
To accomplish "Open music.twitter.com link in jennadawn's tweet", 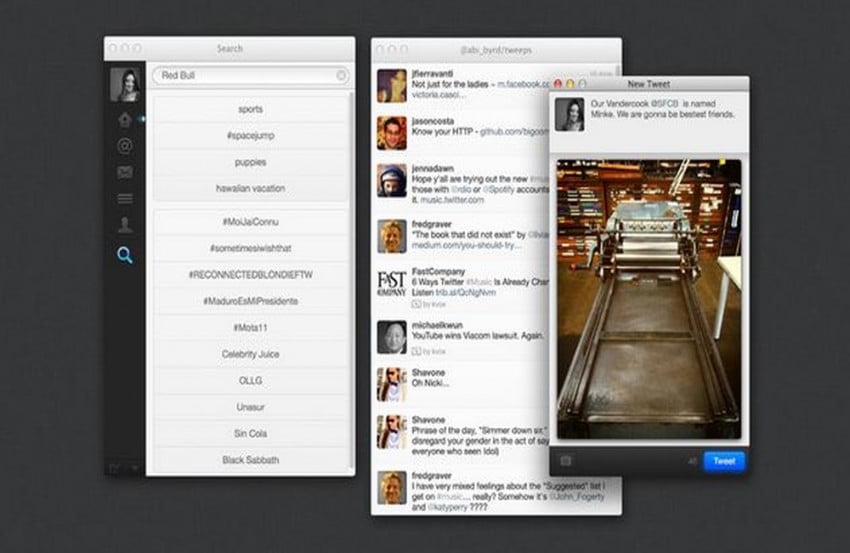I will 452,200.
